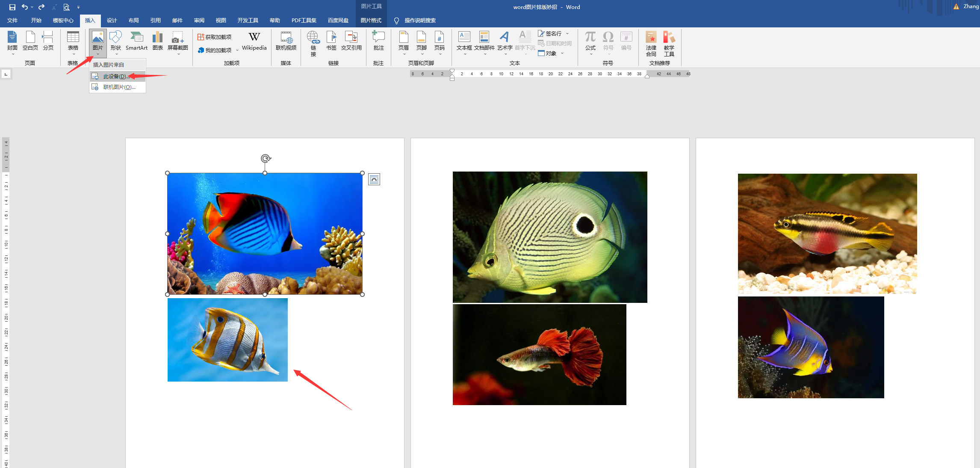Choose This Device (此设备) from picture menu
The height and width of the screenshot is (468, 980).
pyautogui.click(x=118, y=77)
